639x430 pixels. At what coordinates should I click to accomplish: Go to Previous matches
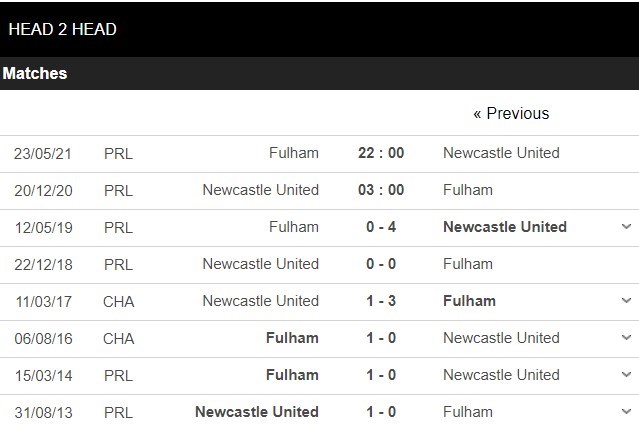click(x=511, y=114)
